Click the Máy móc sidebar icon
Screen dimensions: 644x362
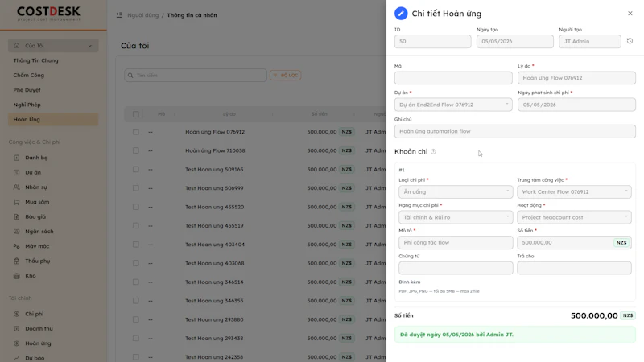(16, 246)
